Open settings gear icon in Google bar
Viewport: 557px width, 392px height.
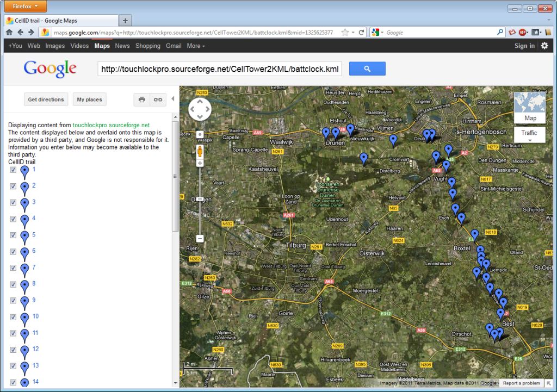(544, 46)
